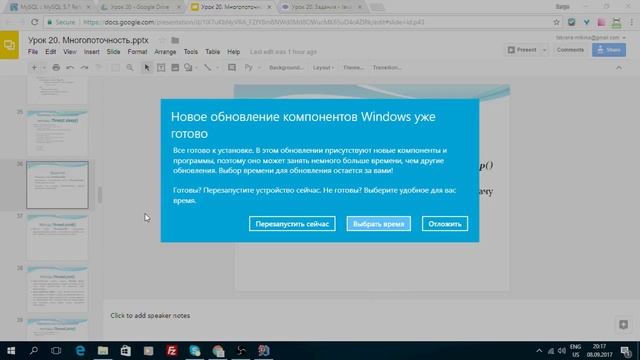Select the Line tool icon

(x=208, y=67)
